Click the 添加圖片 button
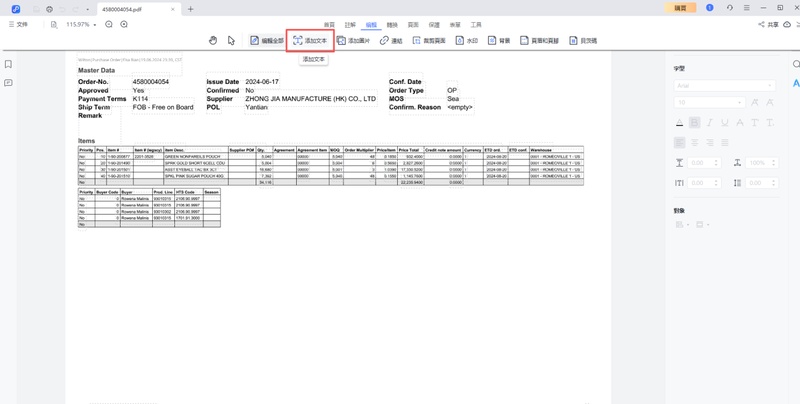 (x=353, y=41)
